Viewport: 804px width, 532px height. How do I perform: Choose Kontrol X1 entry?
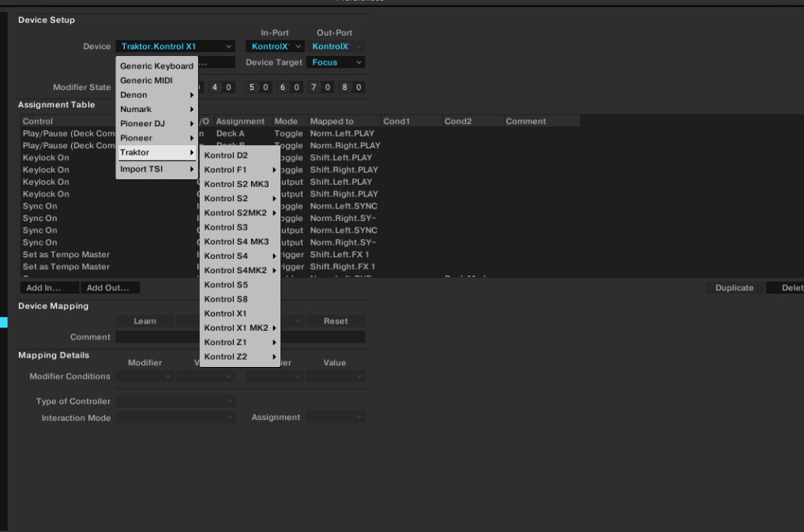click(x=240, y=313)
